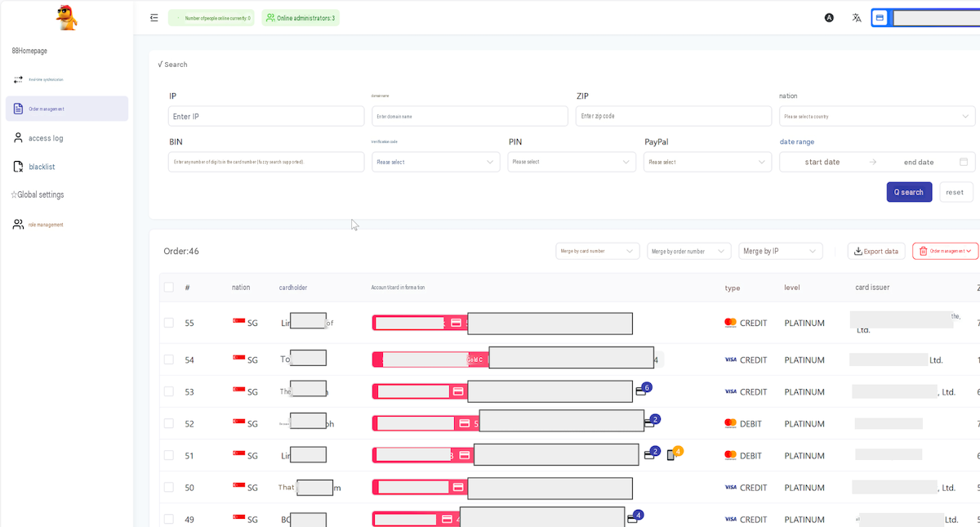Click the Visa icon in row 54
The width and height of the screenshot is (980, 527).
tap(730, 360)
